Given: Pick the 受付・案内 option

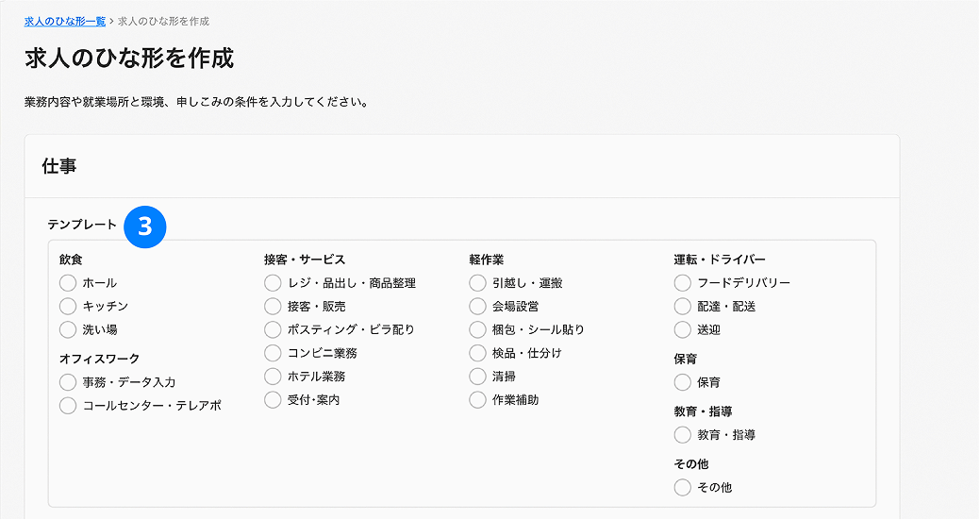Looking at the screenshot, I should tap(273, 399).
